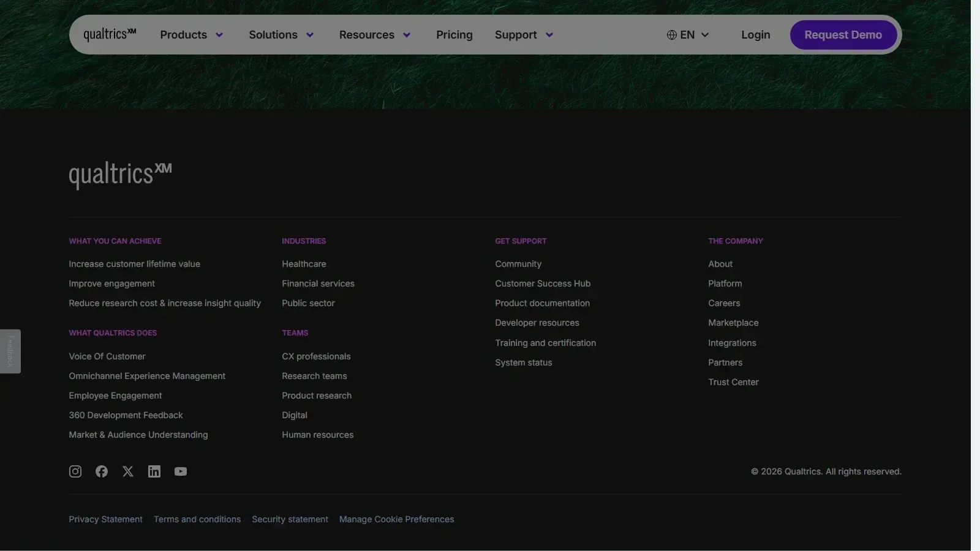Click the TEAMS heading

[x=295, y=333]
